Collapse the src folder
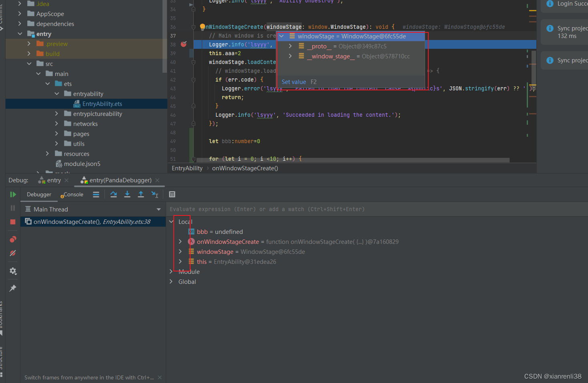Image resolution: width=588 pixels, height=383 pixels. point(29,64)
